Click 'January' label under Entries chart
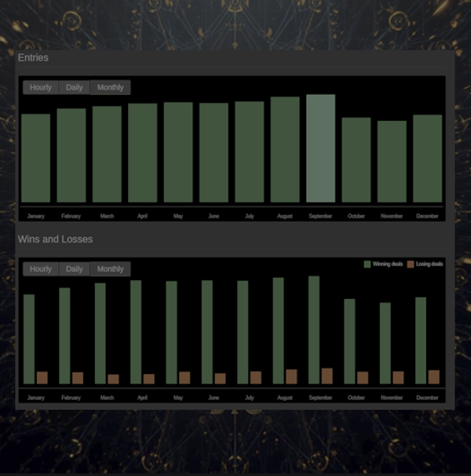Viewport: 471px width, 476px height. [x=36, y=216]
